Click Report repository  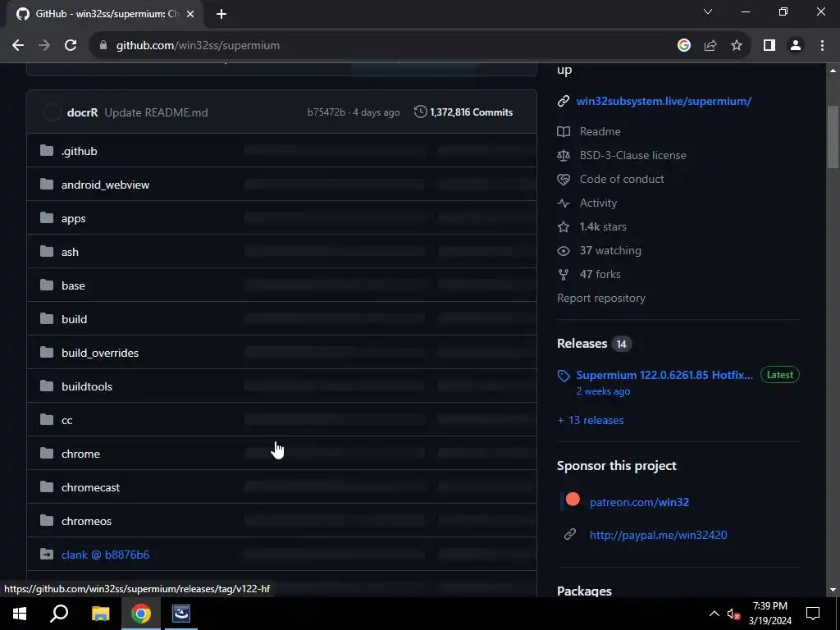pos(601,299)
